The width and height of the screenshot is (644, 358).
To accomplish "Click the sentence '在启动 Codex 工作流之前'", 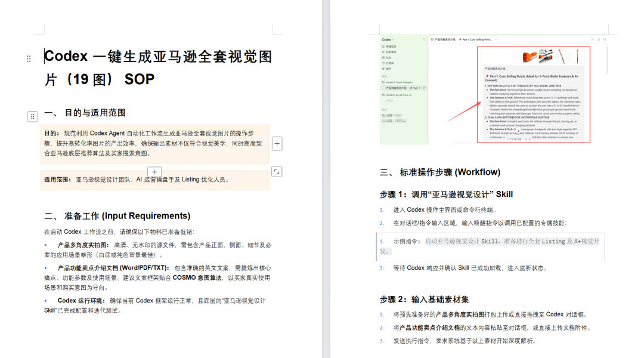I will click(x=119, y=232).
